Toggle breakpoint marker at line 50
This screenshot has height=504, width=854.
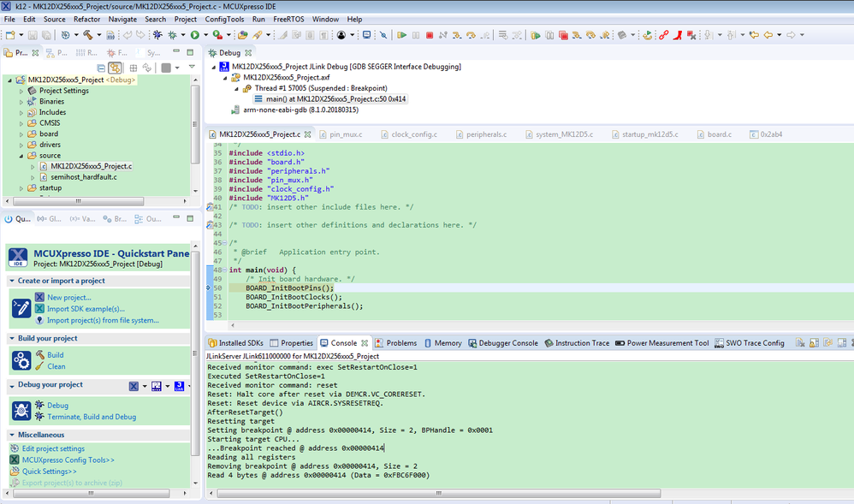tap(209, 288)
